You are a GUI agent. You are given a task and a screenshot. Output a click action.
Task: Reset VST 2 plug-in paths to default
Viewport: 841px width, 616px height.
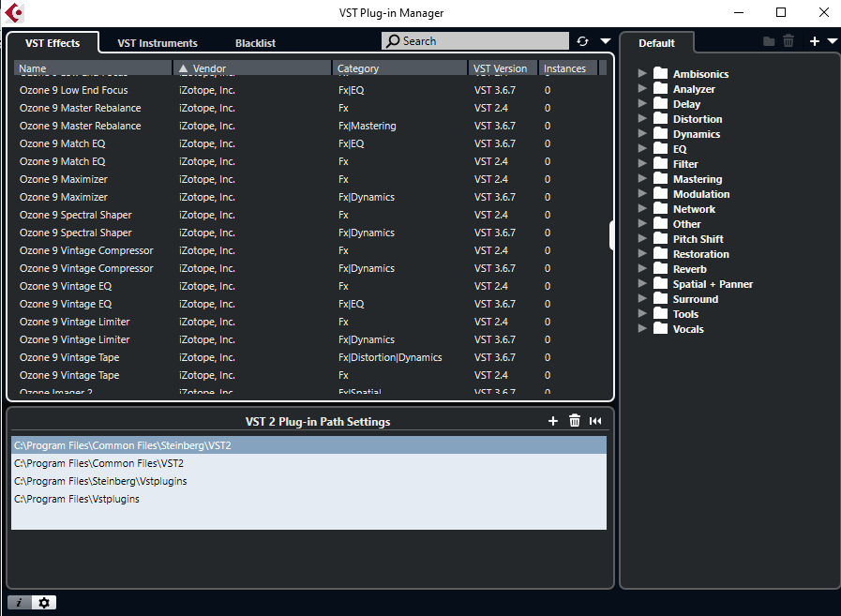tap(595, 421)
